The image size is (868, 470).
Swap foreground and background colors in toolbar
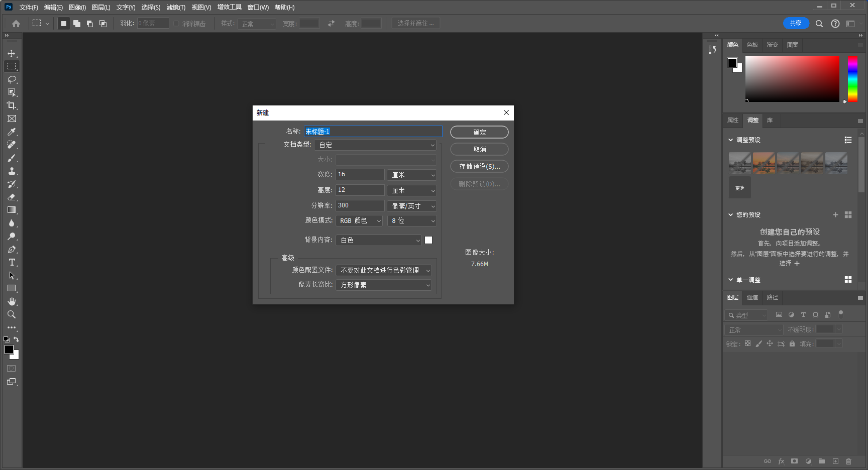[x=16, y=339]
